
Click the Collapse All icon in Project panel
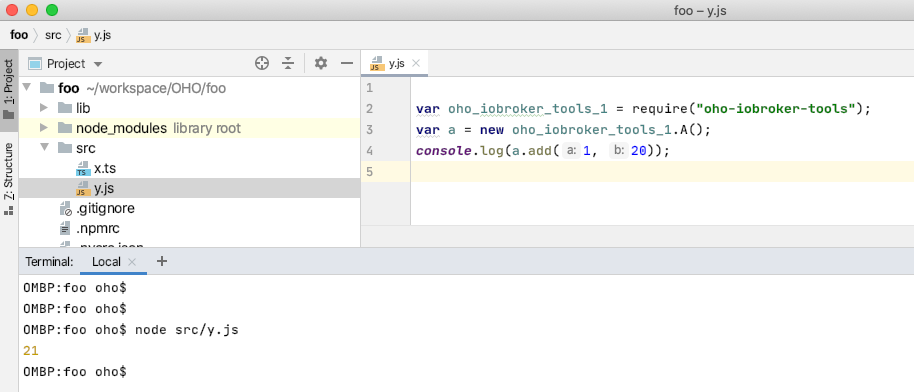pos(288,64)
